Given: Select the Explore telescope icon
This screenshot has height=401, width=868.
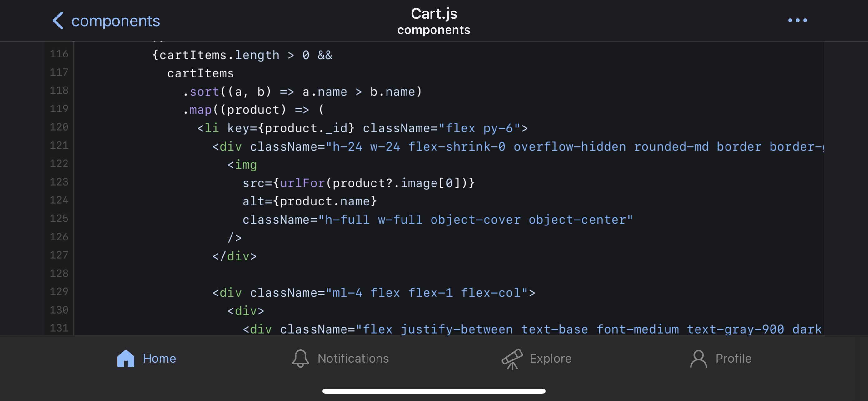Looking at the screenshot, I should 512,359.
